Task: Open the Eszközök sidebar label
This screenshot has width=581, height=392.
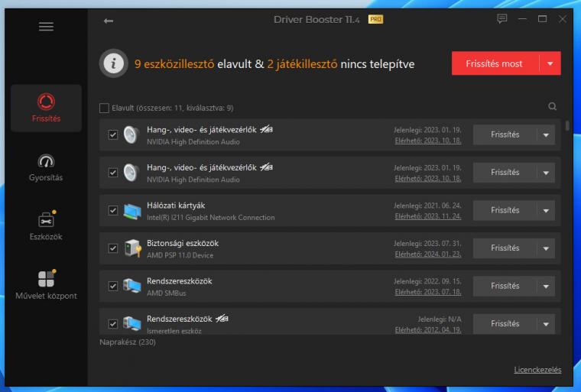Action: point(46,237)
